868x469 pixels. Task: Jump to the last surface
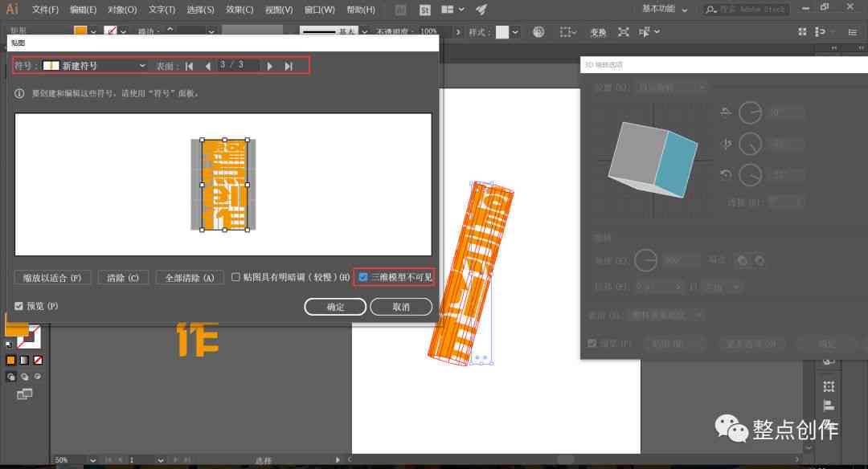(289, 66)
